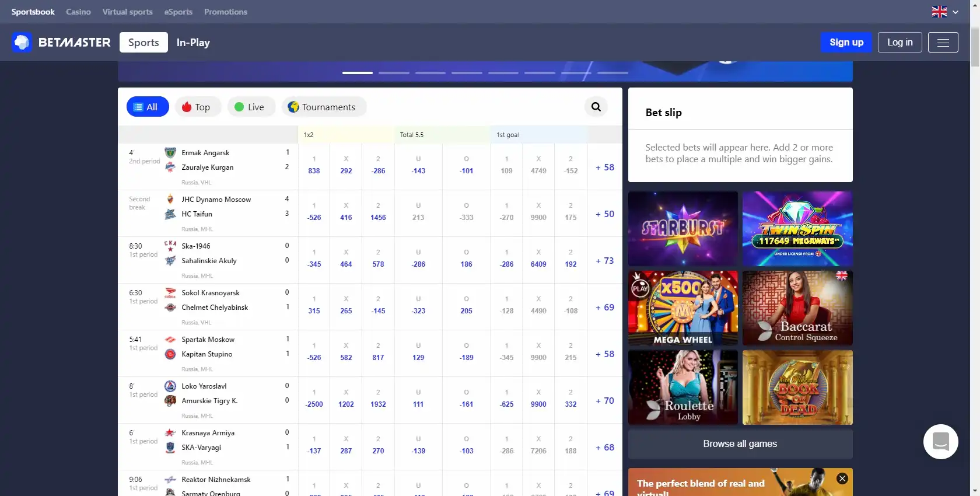Open the live chat bubble icon
980x496 pixels.
click(941, 442)
